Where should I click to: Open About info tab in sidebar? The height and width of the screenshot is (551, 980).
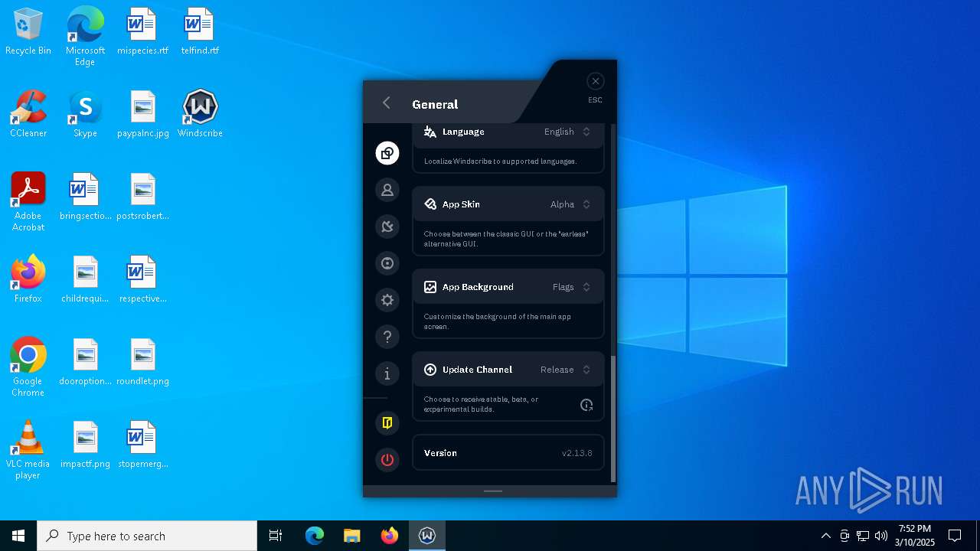[387, 373]
